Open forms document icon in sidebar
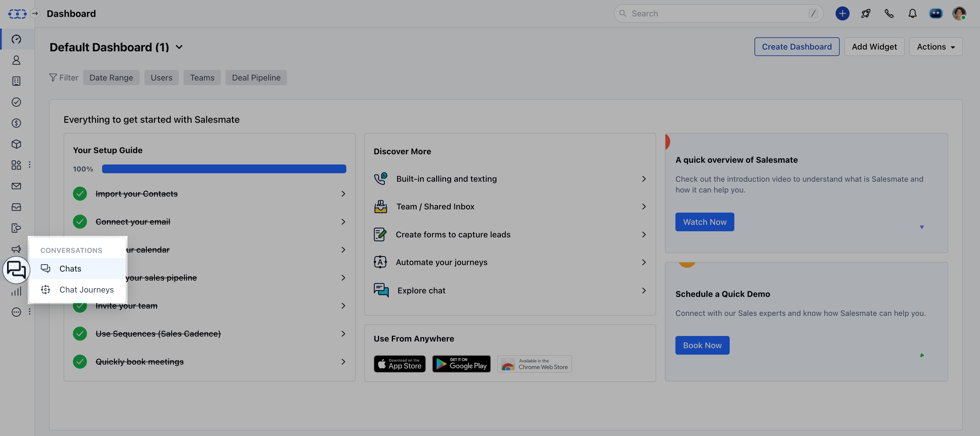The width and height of the screenshot is (980, 436). (x=16, y=228)
